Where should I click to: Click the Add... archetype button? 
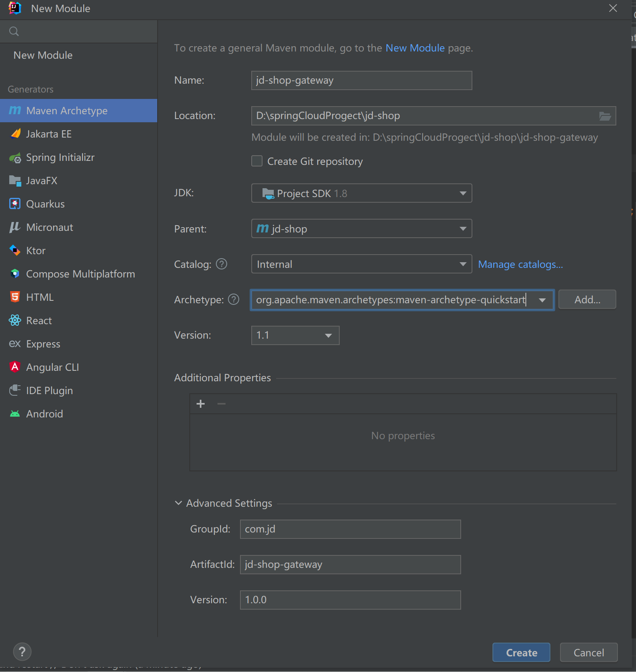click(587, 299)
